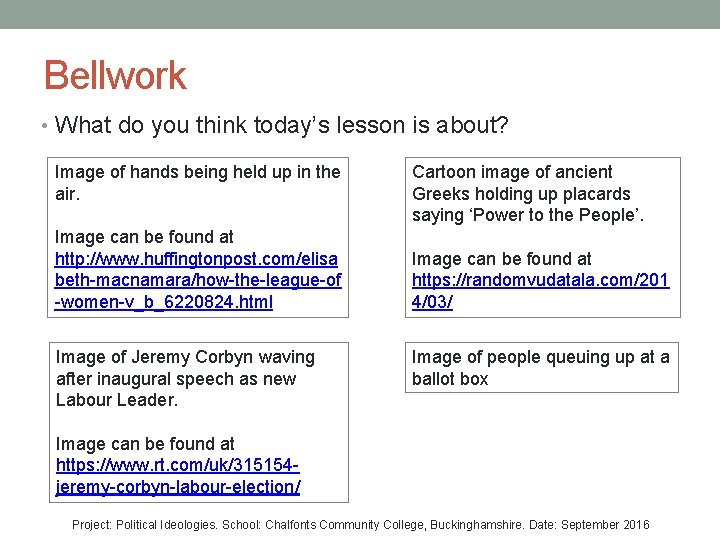Click the 'Image of Jeremy Corbyn waving' description
This screenshot has height=540, width=720.
pyautogui.click(x=185, y=379)
